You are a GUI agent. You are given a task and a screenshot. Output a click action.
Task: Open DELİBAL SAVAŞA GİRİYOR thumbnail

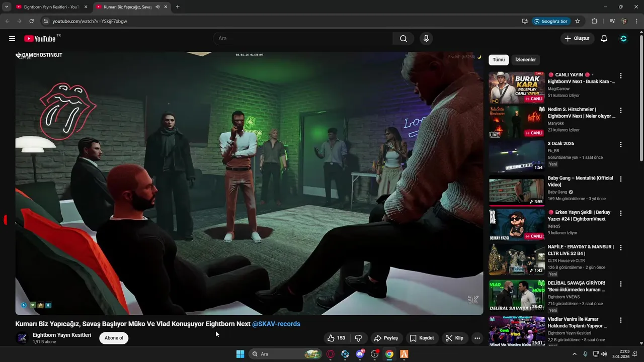point(517,296)
